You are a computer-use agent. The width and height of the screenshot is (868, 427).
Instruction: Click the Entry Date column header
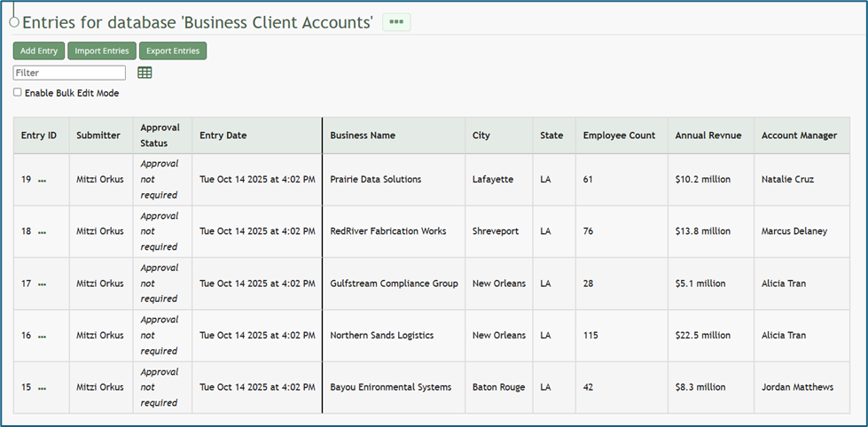pos(223,136)
